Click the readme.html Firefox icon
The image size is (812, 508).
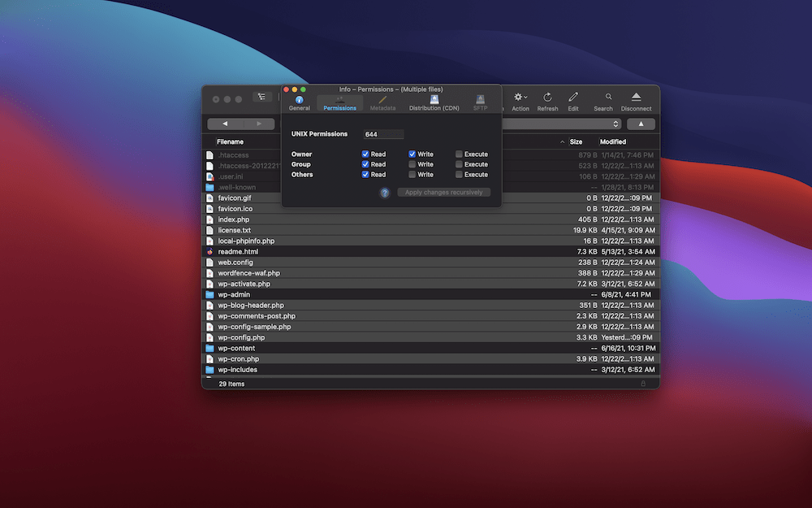click(209, 251)
